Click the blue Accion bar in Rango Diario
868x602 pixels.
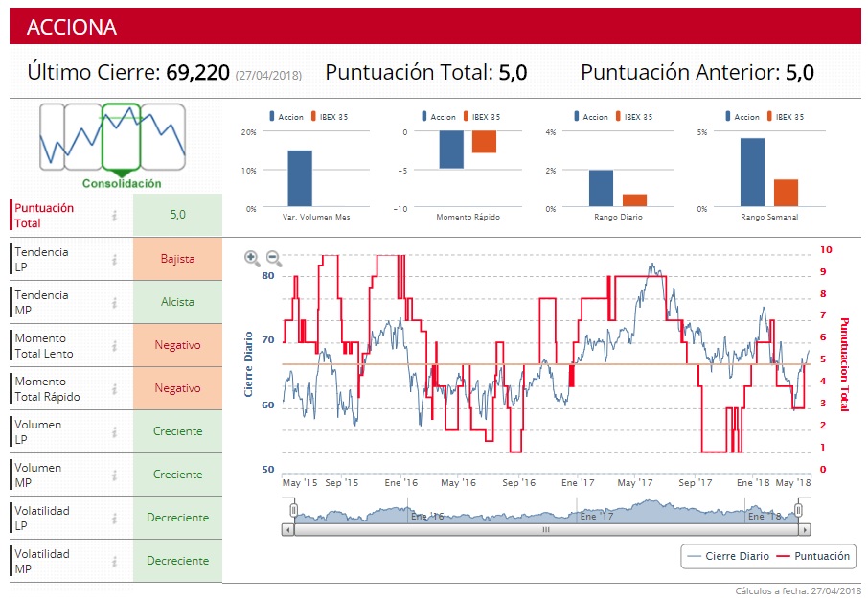tap(601, 188)
